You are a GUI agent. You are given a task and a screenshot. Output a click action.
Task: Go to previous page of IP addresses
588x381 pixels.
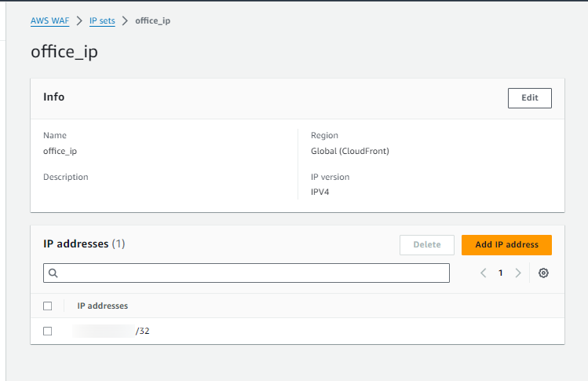coord(483,273)
